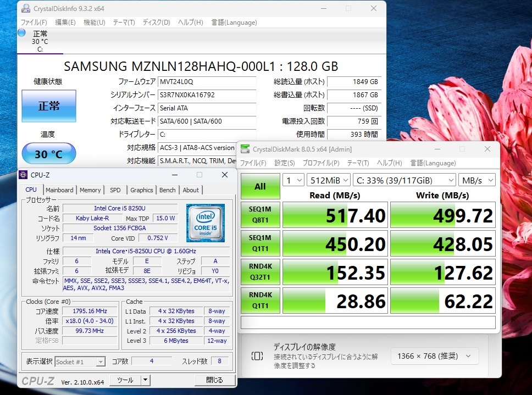Open the Socket #1 selection dropdown
This screenshot has width=532, height=395.
(80, 362)
